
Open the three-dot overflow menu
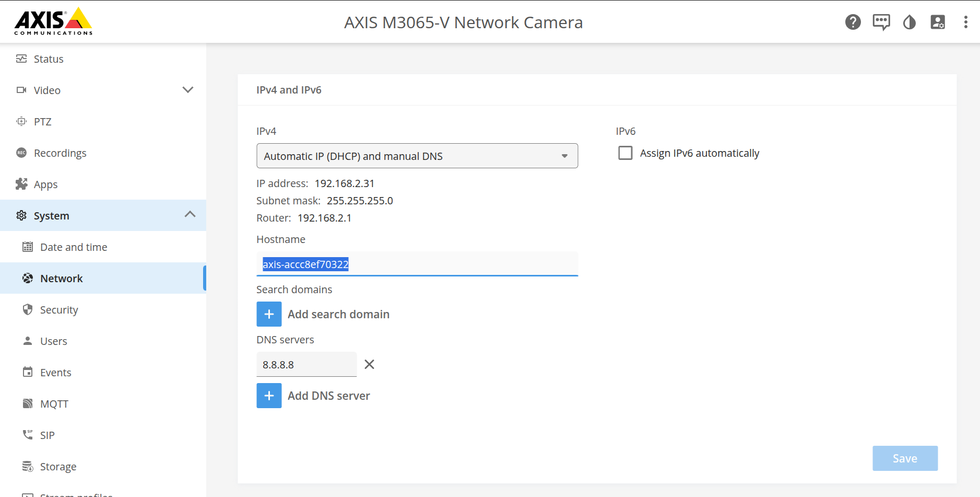[x=965, y=22]
